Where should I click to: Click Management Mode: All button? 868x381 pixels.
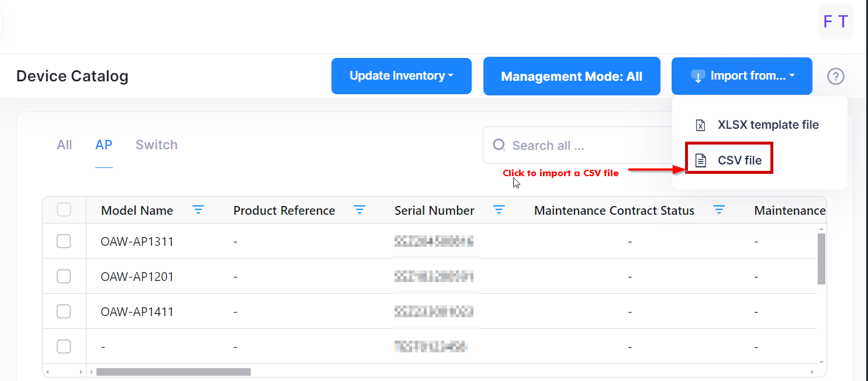pyautogui.click(x=572, y=76)
